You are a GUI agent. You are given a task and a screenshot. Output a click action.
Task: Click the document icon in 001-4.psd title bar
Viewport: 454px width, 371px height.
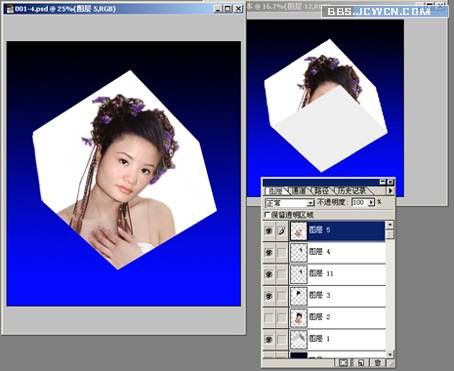(10, 9)
